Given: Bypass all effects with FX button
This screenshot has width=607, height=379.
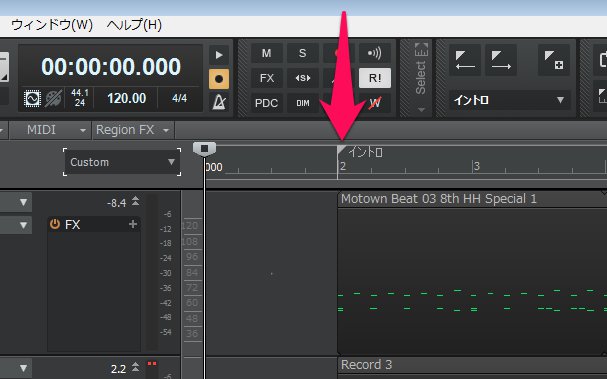Looking at the screenshot, I should coord(266,78).
